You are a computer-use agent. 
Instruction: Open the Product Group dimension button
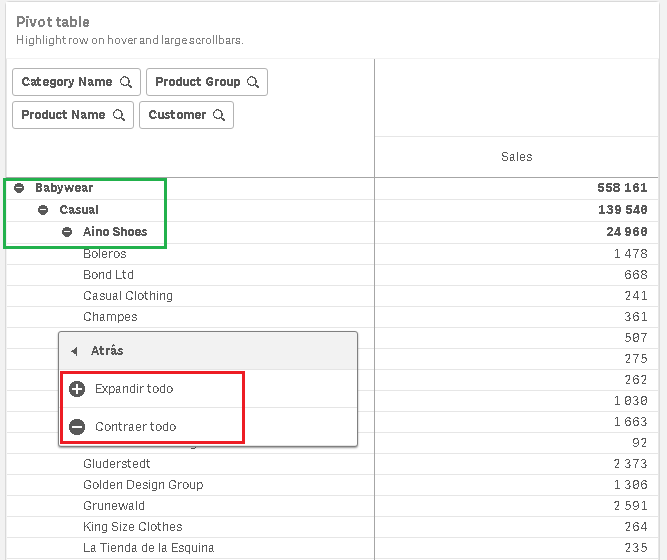click(197, 82)
